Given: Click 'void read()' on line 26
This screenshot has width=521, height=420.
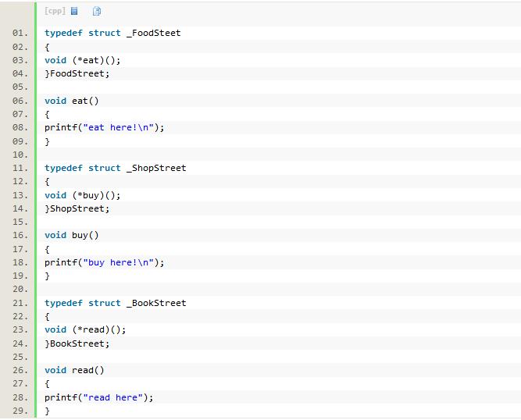Looking at the screenshot, I should tap(74, 370).
